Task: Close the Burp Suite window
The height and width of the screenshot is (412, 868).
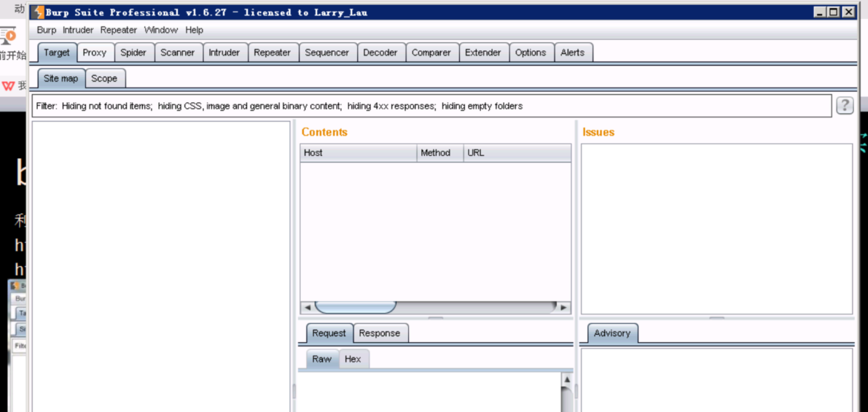Action: tap(848, 12)
